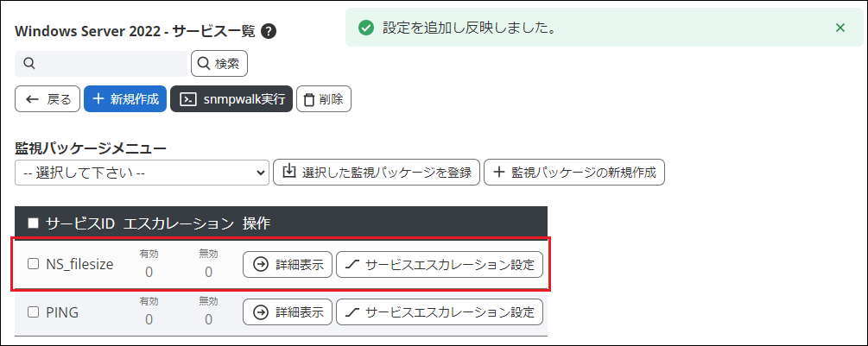Viewport: 868px width, 346px height.
Task: Register the selected monitoring package
Action: tap(376, 173)
